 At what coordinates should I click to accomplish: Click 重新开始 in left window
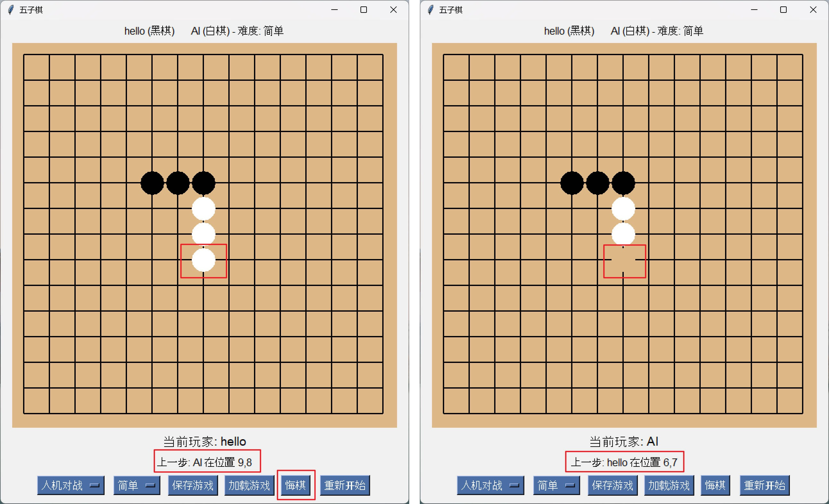345,485
